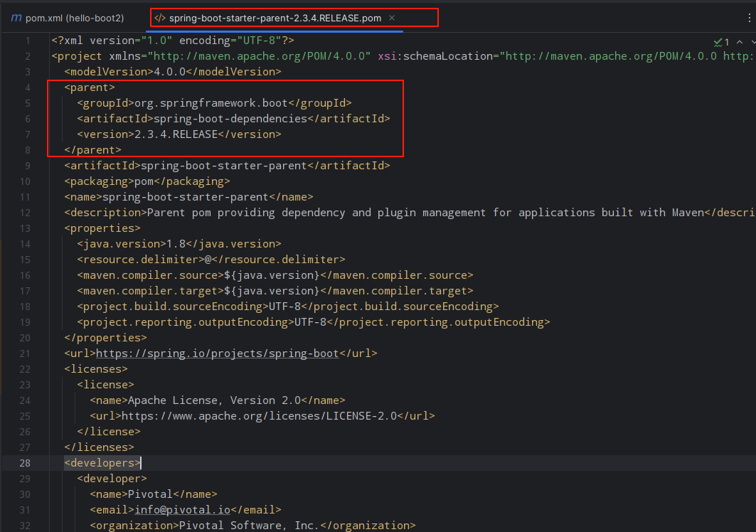
Task: Click inspection problem count 1
Action: coord(727,42)
